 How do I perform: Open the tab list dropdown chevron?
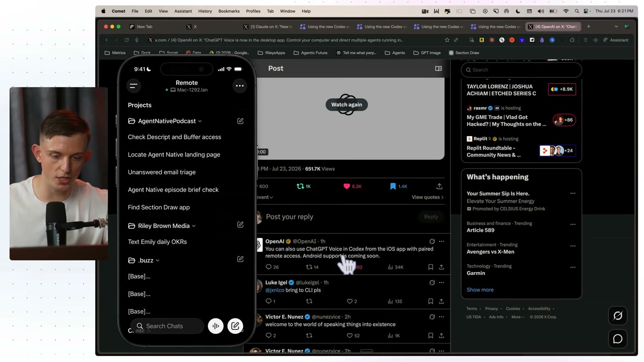coord(616,27)
